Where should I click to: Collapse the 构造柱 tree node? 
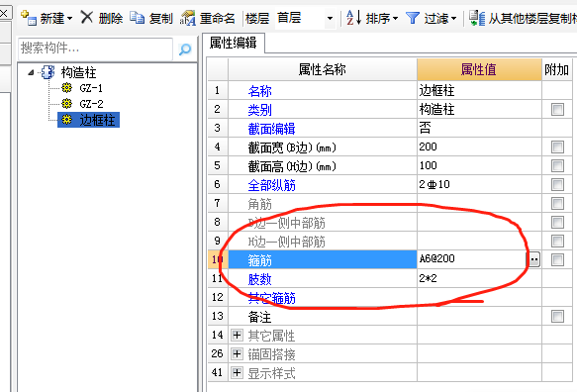(31, 72)
